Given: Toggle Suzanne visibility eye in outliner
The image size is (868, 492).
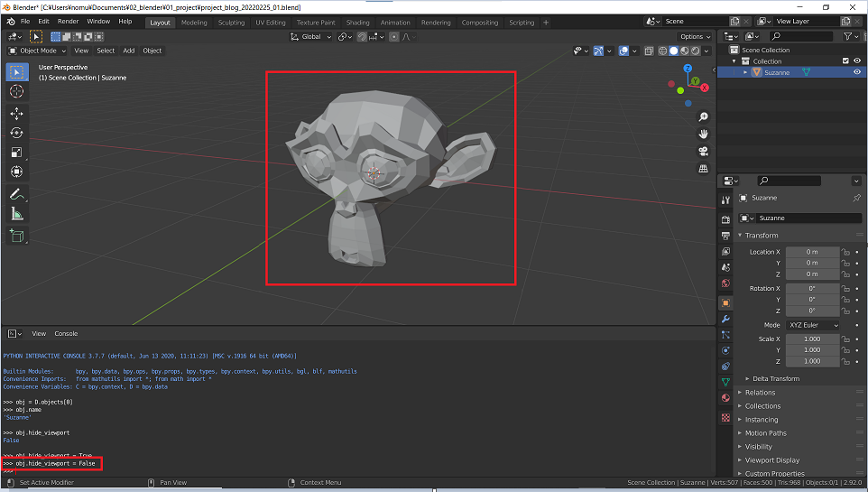Looking at the screenshot, I should [x=857, y=72].
